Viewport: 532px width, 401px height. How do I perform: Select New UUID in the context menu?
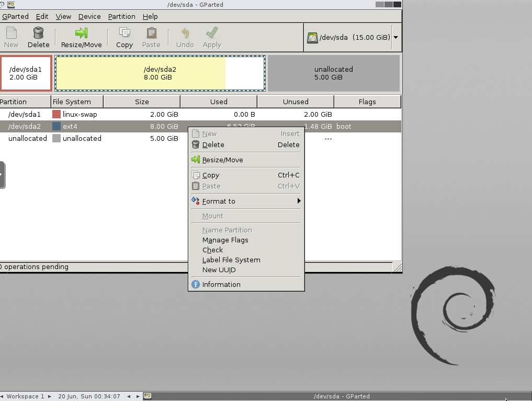(x=246, y=270)
